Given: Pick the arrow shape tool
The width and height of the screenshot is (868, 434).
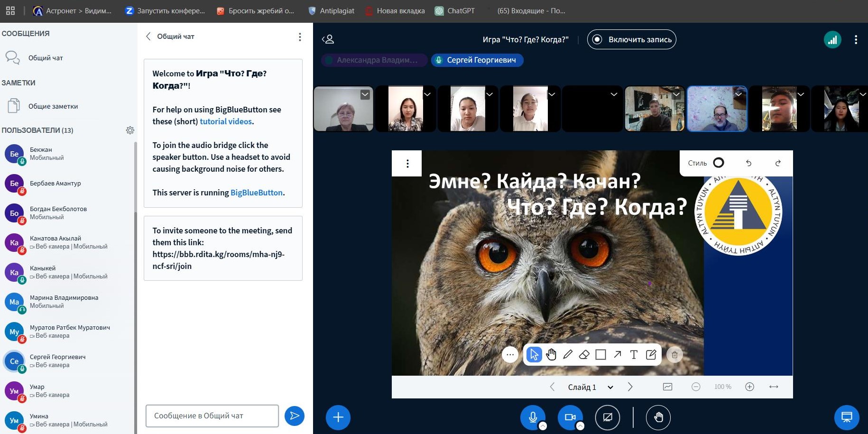Looking at the screenshot, I should (617, 354).
